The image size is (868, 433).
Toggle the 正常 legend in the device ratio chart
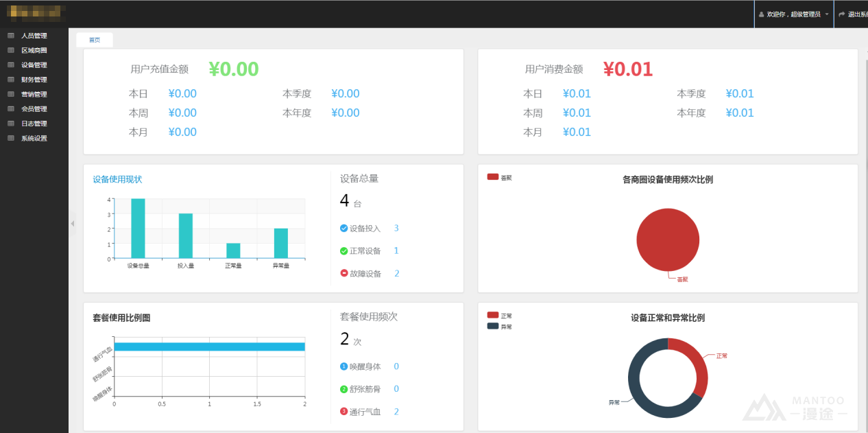(x=493, y=316)
